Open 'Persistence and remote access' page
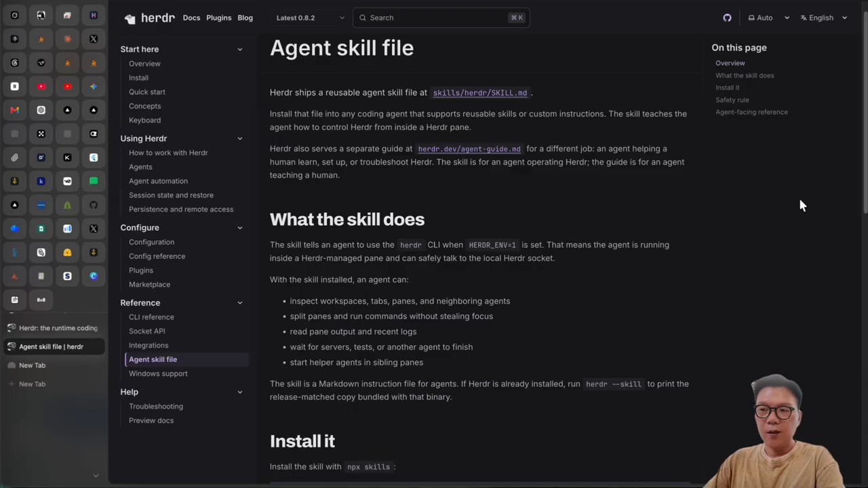This screenshot has width=868, height=488. [181, 209]
